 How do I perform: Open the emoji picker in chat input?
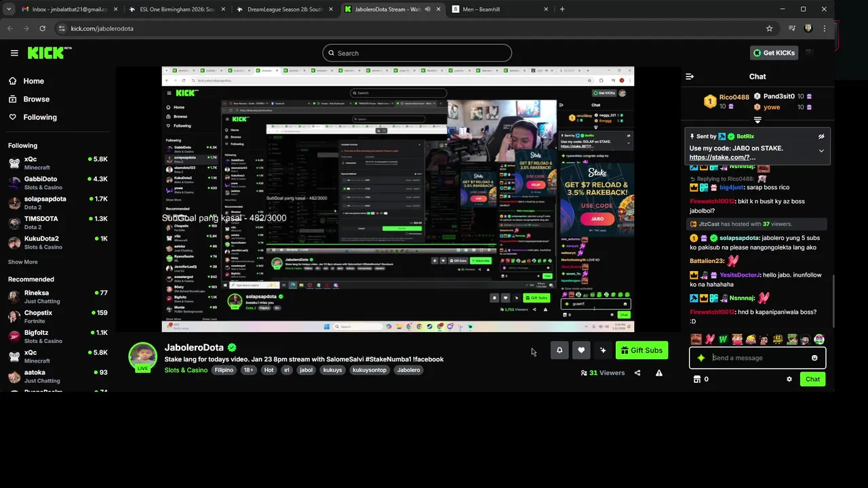pyautogui.click(x=814, y=358)
